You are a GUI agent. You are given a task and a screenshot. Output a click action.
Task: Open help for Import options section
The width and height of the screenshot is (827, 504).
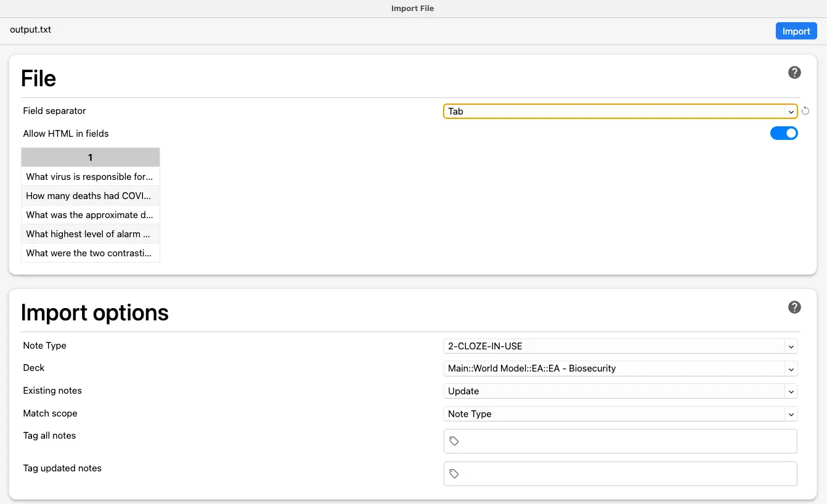[x=794, y=307]
